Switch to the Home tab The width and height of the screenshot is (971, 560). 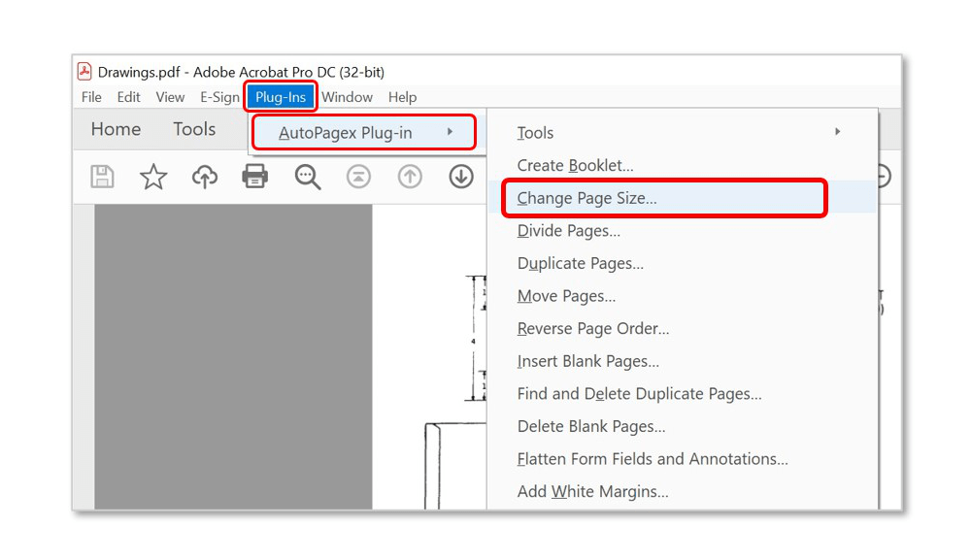click(x=116, y=129)
